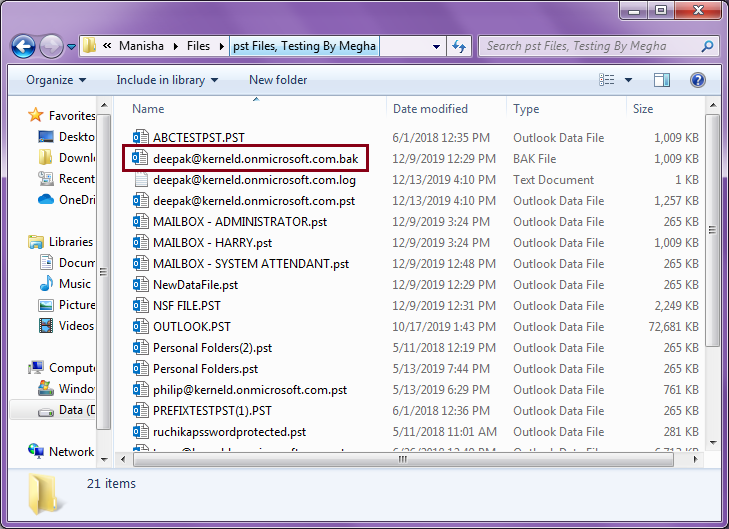Click the Forward navigation arrow
This screenshot has width=729, height=529.
[x=51, y=46]
